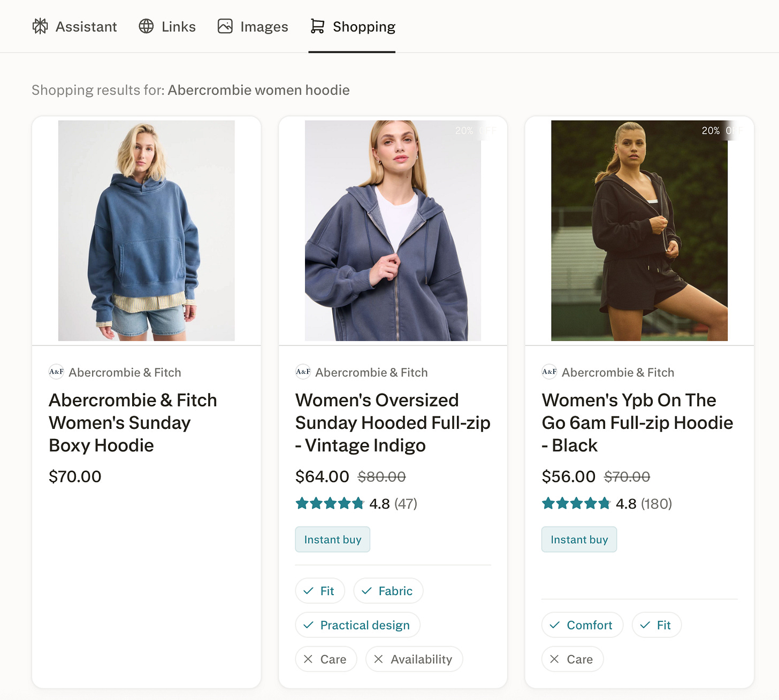Screen dimensions: 779x700
Task: Click the $56.00 sale price
Action: [x=569, y=476]
